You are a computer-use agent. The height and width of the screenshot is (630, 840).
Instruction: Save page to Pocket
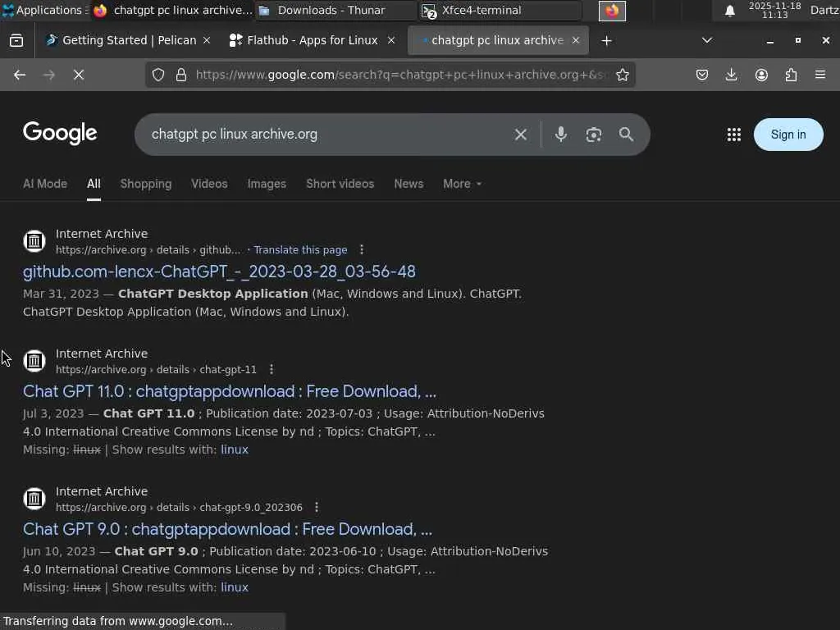tap(702, 75)
